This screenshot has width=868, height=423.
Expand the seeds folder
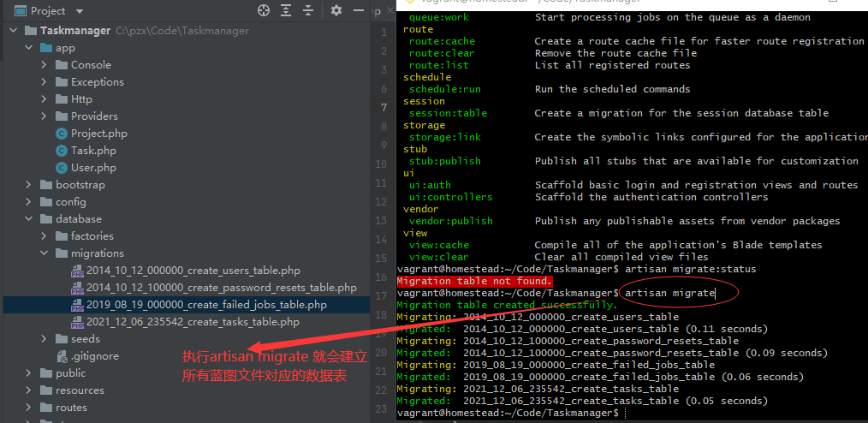click(44, 339)
